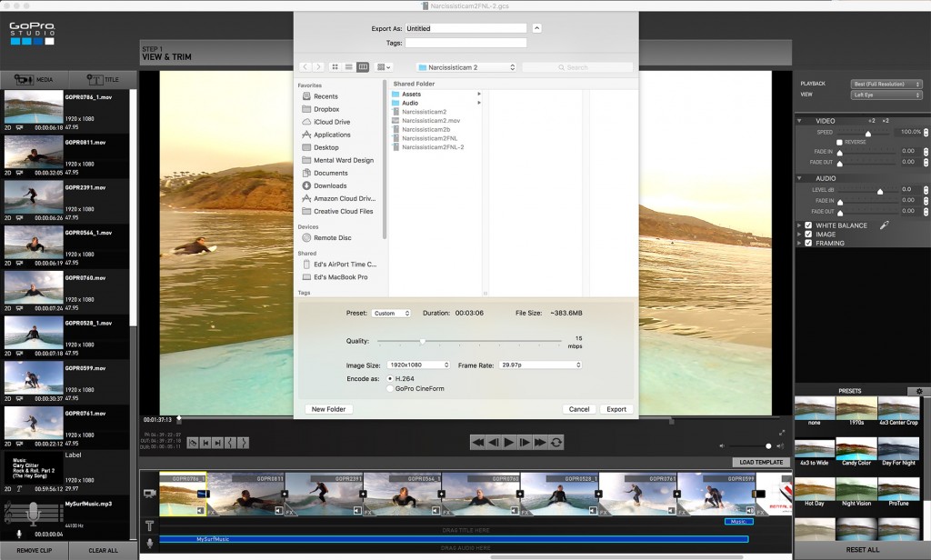
Task: Select the icon view button in file dialog
Action: pos(335,67)
